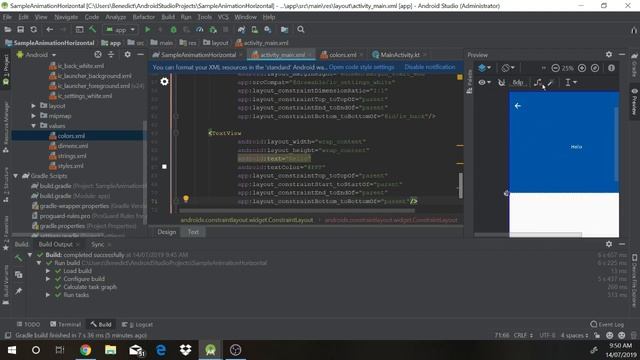The width and height of the screenshot is (640, 360).
Task: Click the Windows Start button
Action: pos(11,350)
